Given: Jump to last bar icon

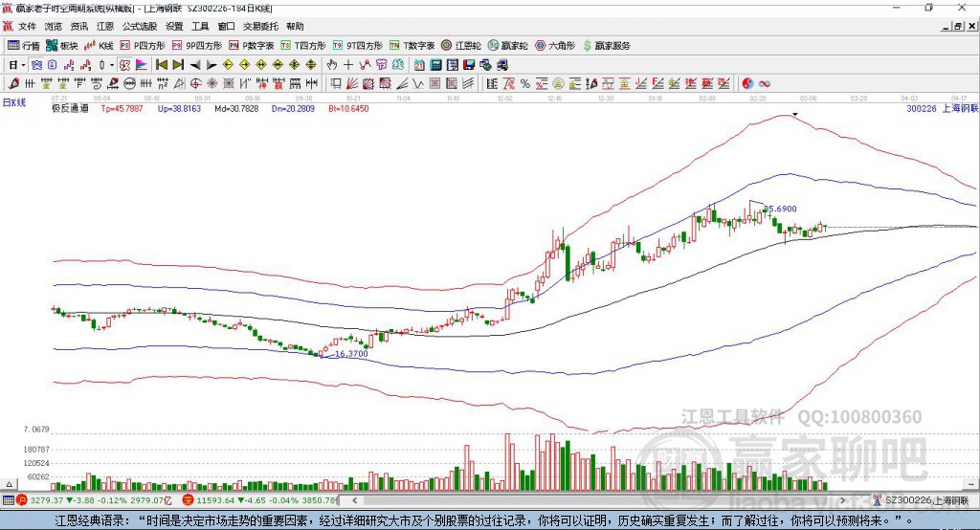Looking at the screenshot, I should point(178,65).
